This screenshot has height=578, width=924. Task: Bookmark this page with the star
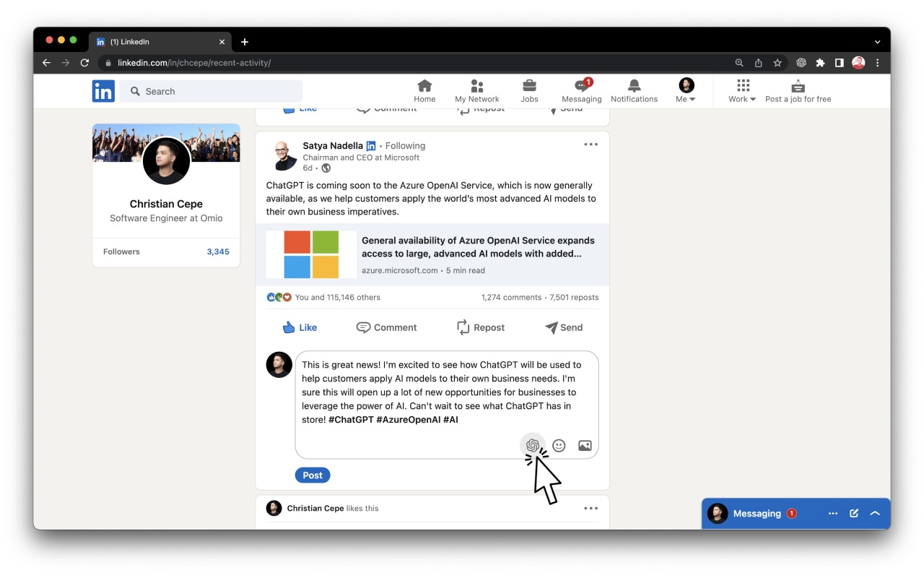click(777, 63)
